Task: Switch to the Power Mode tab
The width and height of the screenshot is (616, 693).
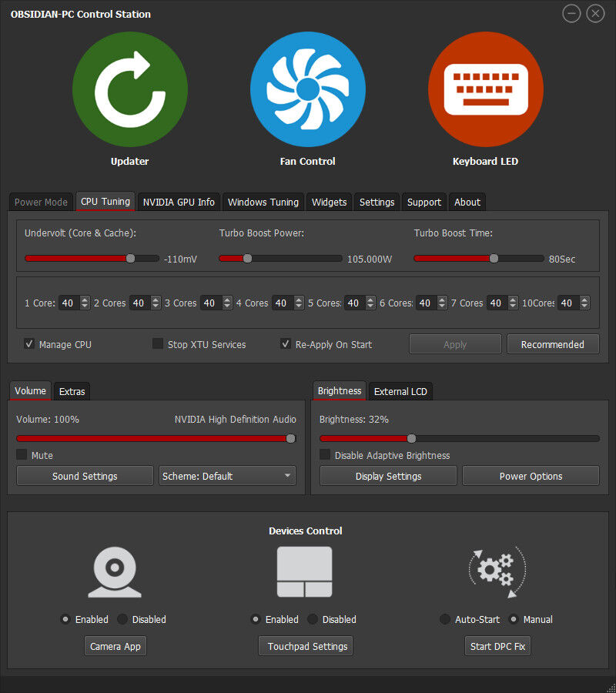Action: click(41, 202)
